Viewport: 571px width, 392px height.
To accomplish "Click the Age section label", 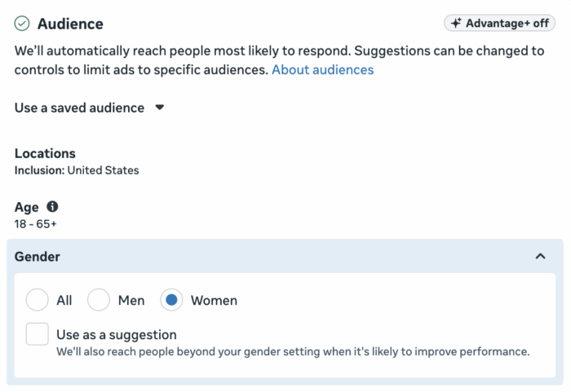I will click(27, 207).
